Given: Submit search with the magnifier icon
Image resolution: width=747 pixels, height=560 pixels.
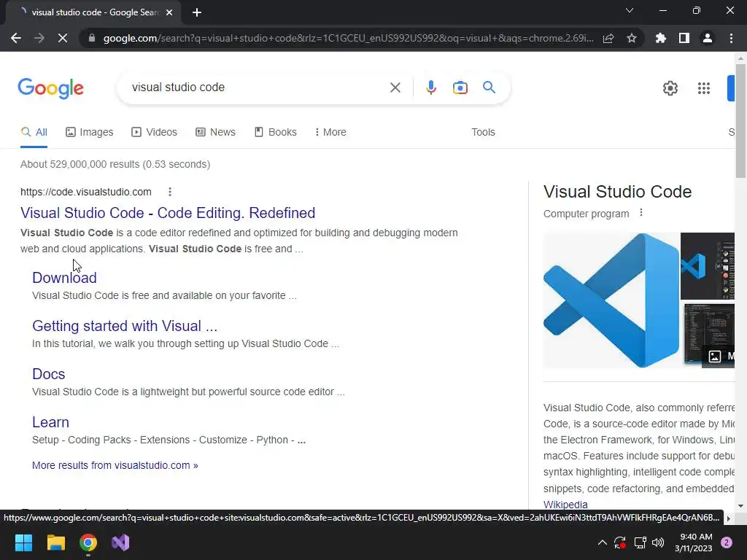Looking at the screenshot, I should click(489, 87).
